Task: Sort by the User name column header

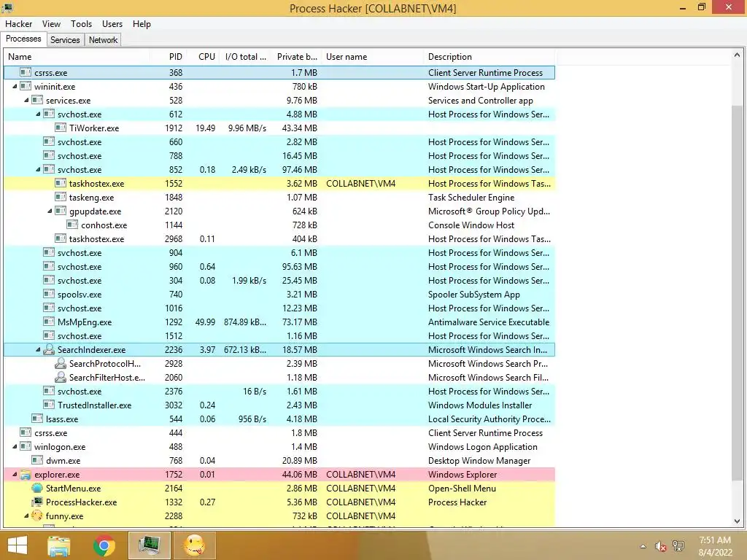Action: coord(373,57)
